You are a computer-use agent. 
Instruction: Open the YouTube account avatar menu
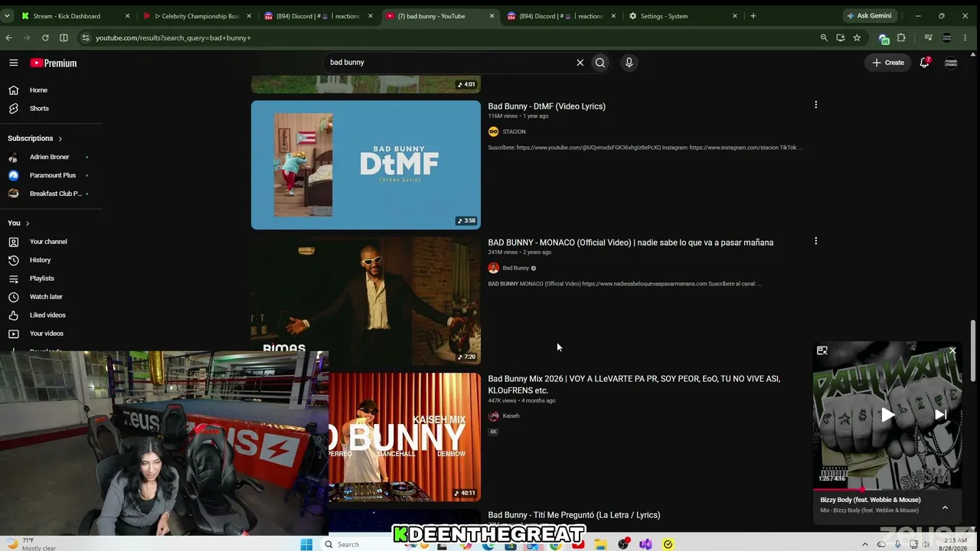click(951, 63)
